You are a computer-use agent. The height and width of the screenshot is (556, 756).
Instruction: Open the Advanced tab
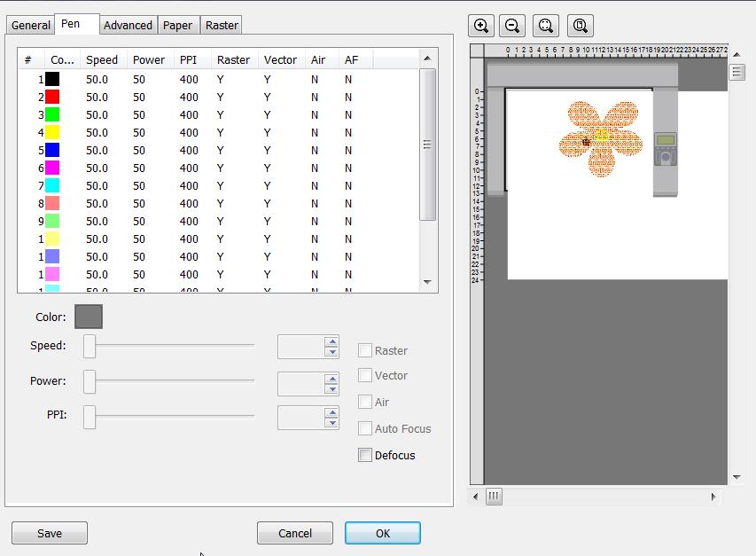point(128,25)
